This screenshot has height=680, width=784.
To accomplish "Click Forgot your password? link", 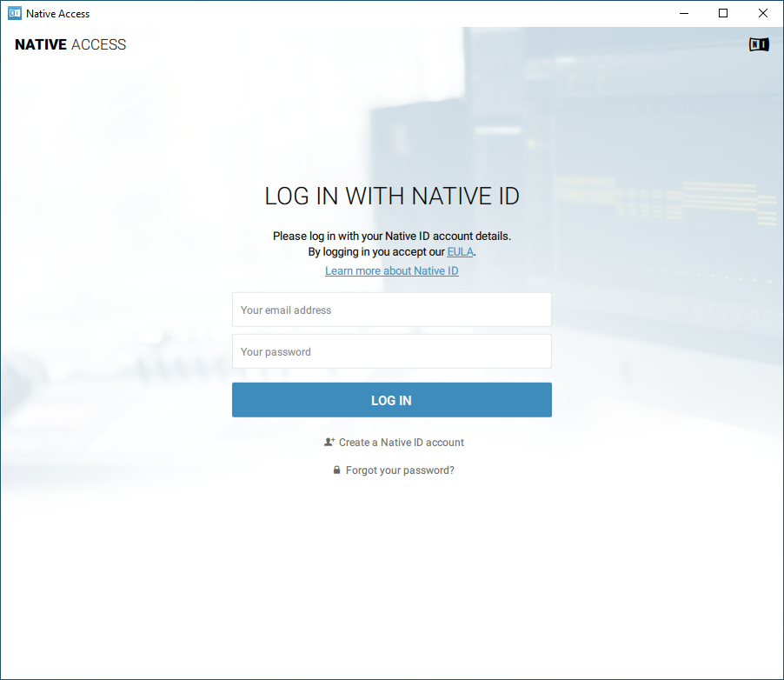I will [x=400, y=470].
